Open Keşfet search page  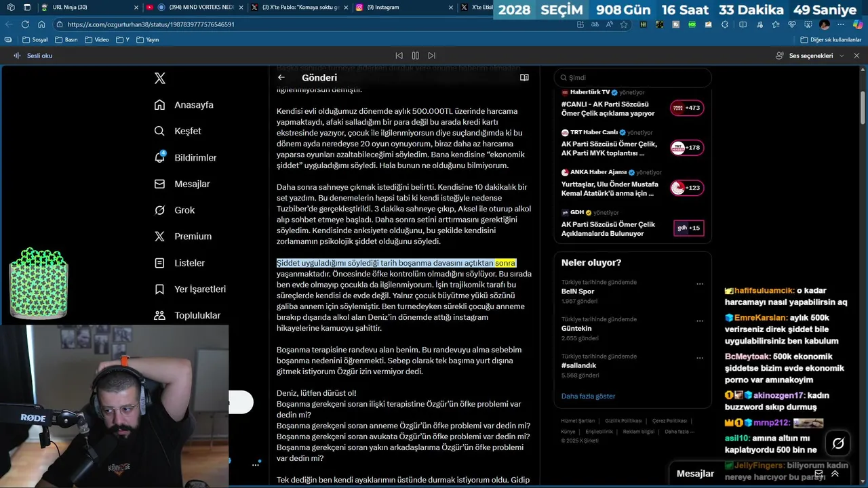[178, 131]
